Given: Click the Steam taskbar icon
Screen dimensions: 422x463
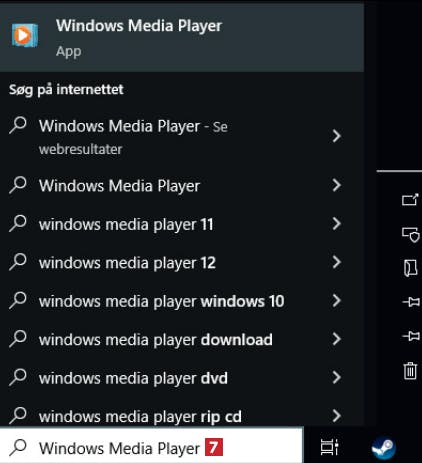Looking at the screenshot, I should [x=384, y=447].
